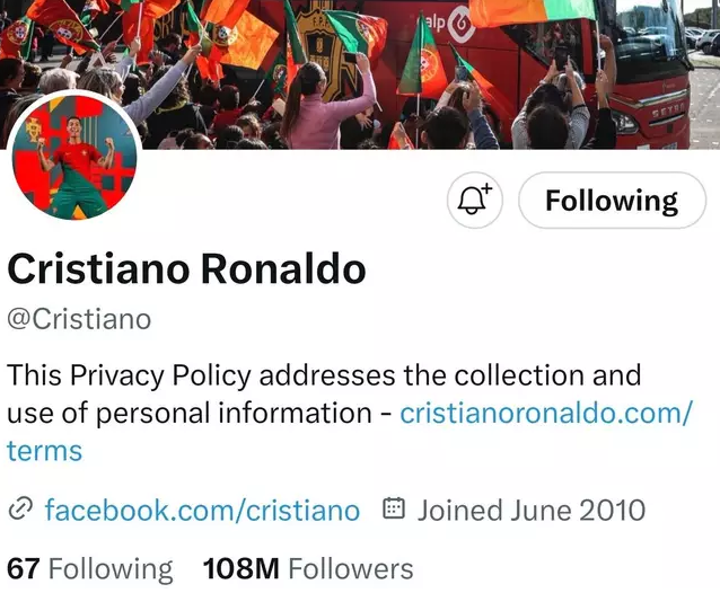Screen dimensions: 720x593
Task: Select the Joined June 2010 text
Action: 530,510
